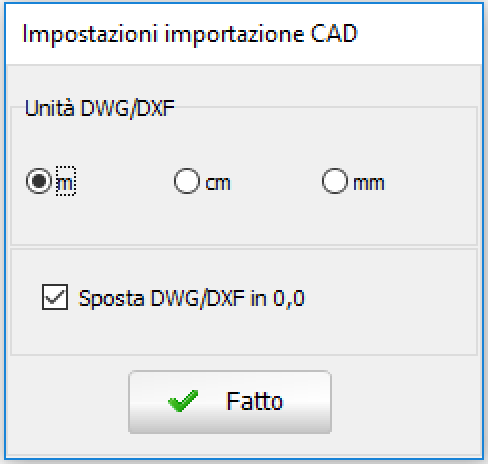Choose meters as the DWG/DXF unit
Image resolution: width=488 pixels, height=464 pixels.
pyautogui.click(x=39, y=181)
